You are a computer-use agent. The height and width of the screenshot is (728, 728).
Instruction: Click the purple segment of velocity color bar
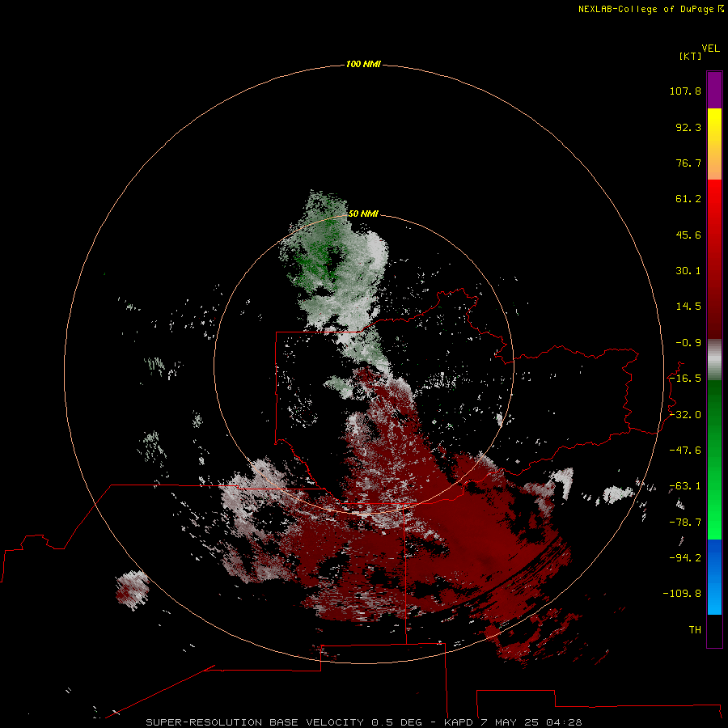coord(714,90)
